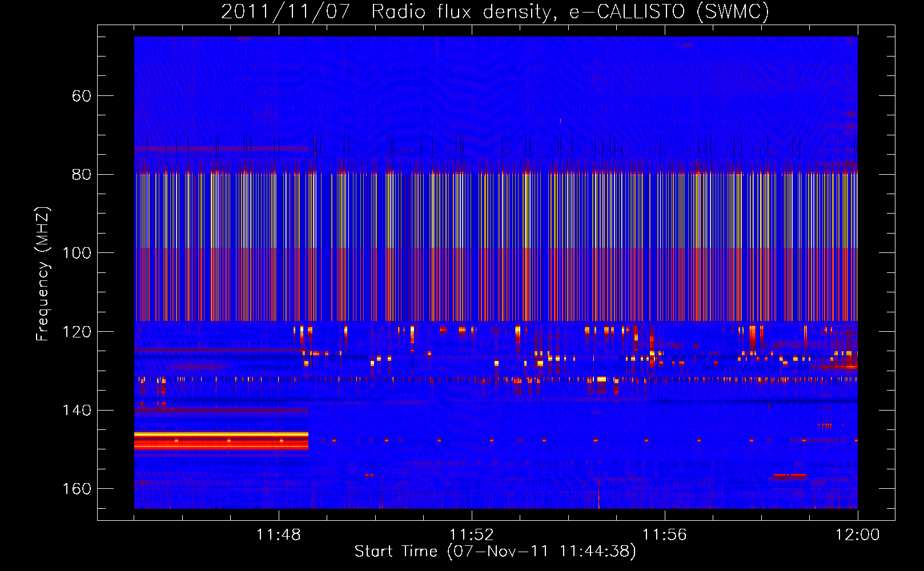
Task: Select the 'Frequency (MHZ)' axis label
Action: pos(43,274)
